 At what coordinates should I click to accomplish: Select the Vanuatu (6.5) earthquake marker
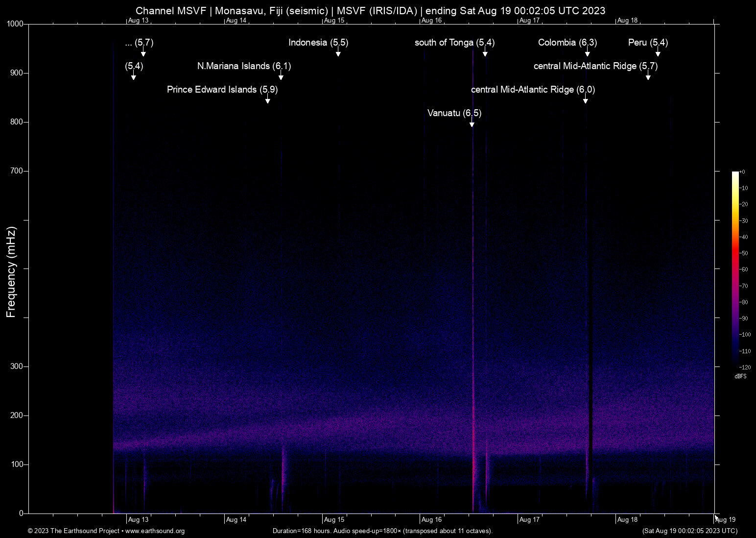(x=472, y=123)
